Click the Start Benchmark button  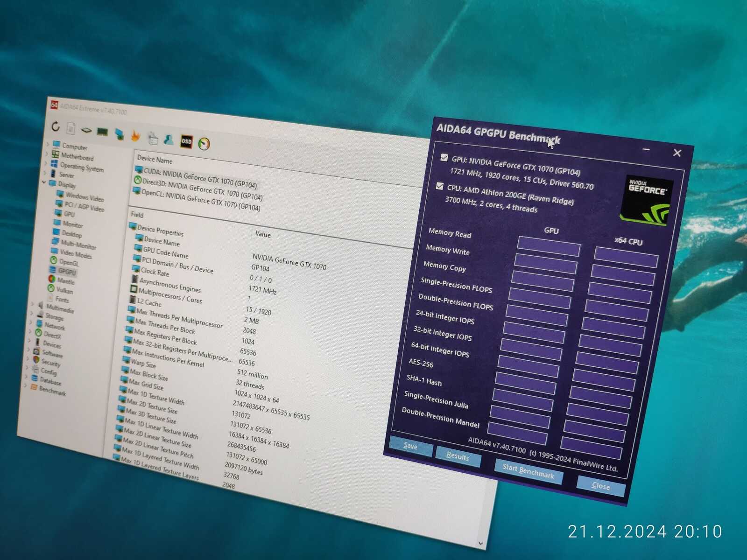(x=528, y=471)
